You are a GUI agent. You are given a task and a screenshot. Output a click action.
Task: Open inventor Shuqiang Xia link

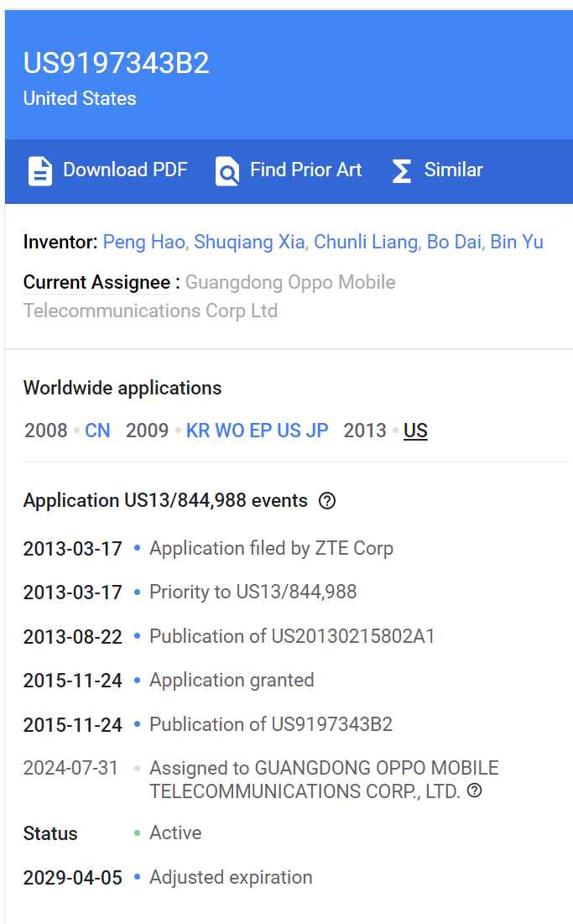250,242
